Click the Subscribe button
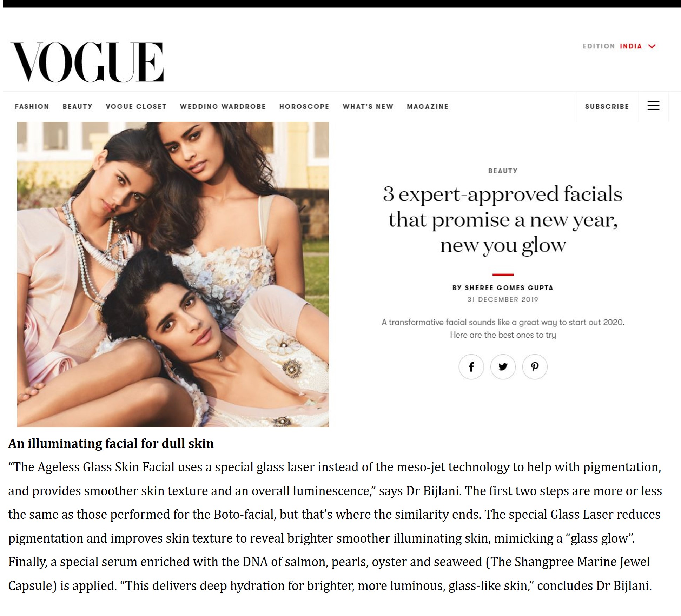The width and height of the screenshot is (681, 616). pyautogui.click(x=607, y=106)
